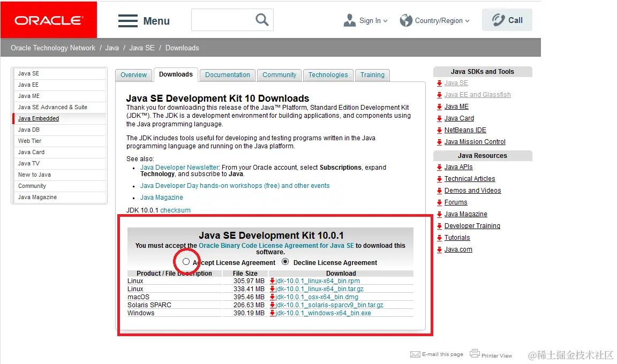Click the macOS row label
Screen dimensions: 617x364
[138, 297]
